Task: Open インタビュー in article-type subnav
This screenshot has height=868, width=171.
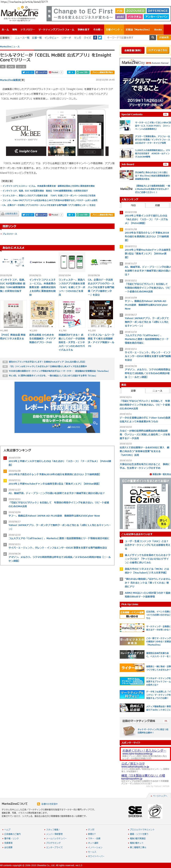Action: click(51, 38)
